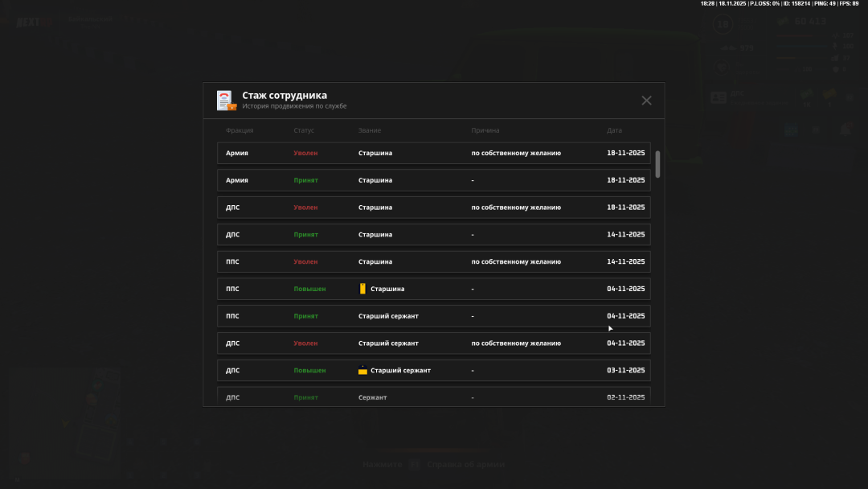Click the Звание column header
The width and height of the screenshot is (868, 489).
coord(370,130)
